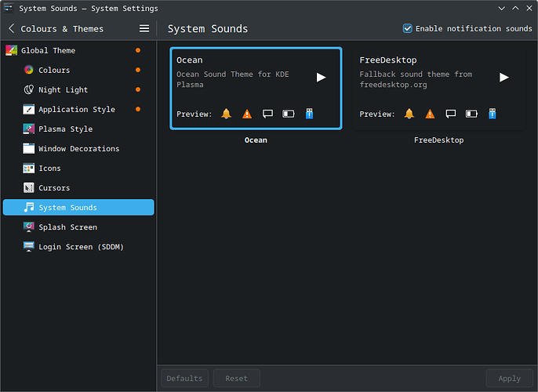The width and height of the screenshot is (538, 392).
Task: Play the Ocean sound theme demo
Action: pyautogui.click(x=321, y=77)
